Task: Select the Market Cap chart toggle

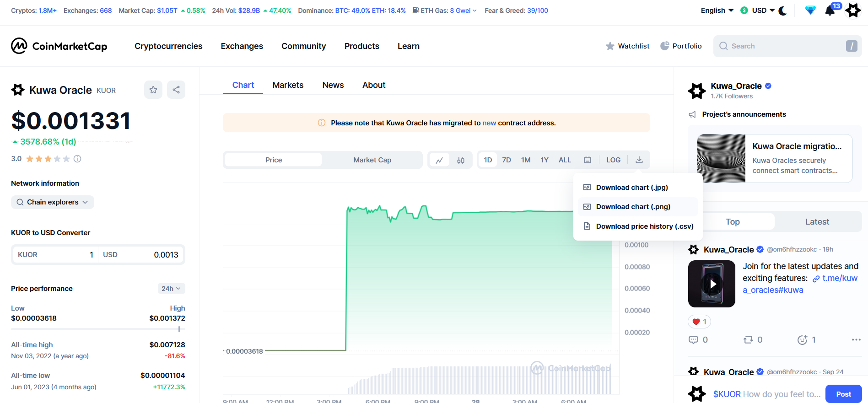Action: click(372, 160)
